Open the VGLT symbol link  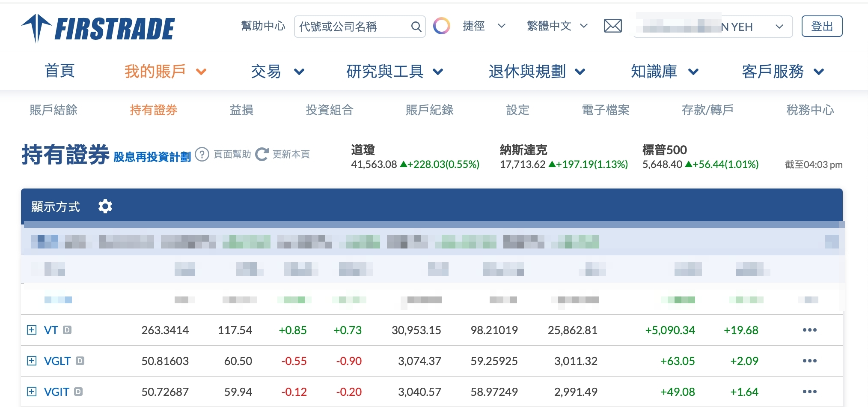pos(57,361)
